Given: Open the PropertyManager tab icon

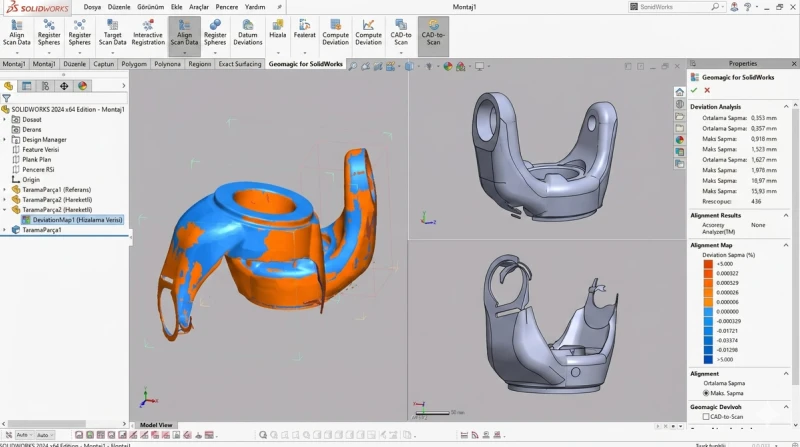Looking at the screenshot, I should (x=27, y=86).
